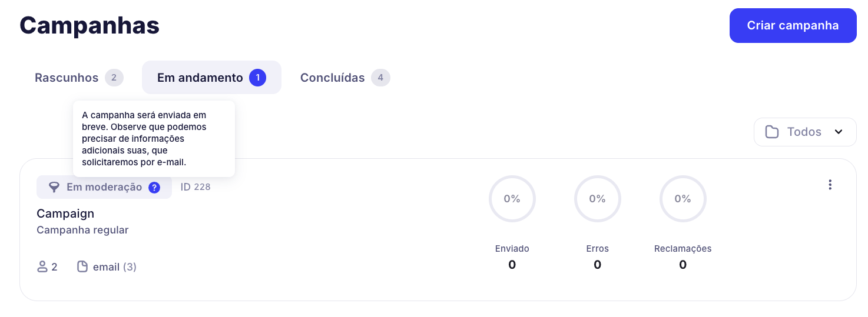Screen dimensions: 868x317
Task: Click the campaign ID 228 label
Action: (x=196, y=188)
